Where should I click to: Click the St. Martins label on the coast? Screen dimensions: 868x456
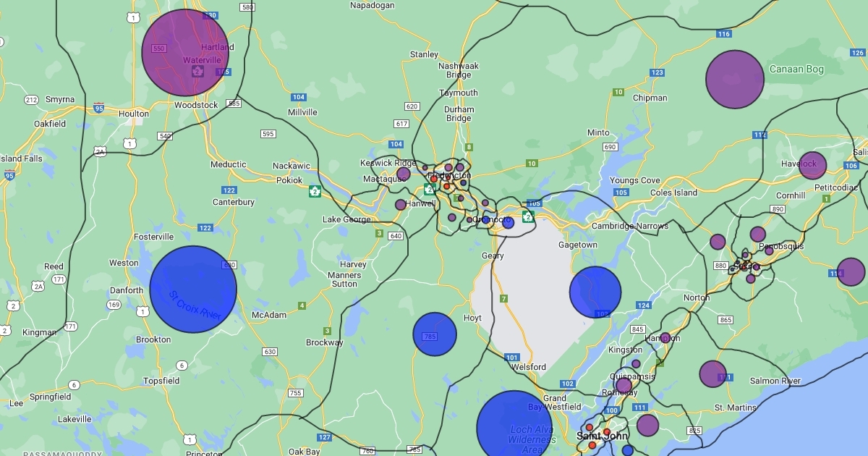click(x=735, y=408)
